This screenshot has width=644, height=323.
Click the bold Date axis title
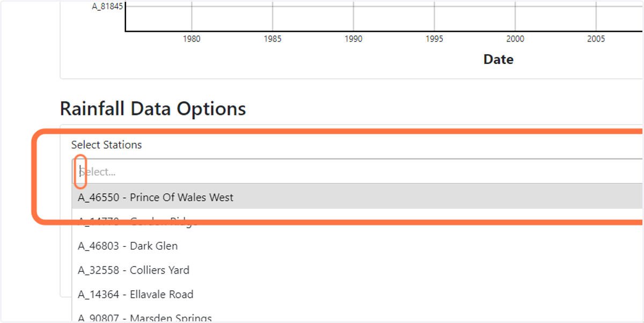(x=499, y=59)
